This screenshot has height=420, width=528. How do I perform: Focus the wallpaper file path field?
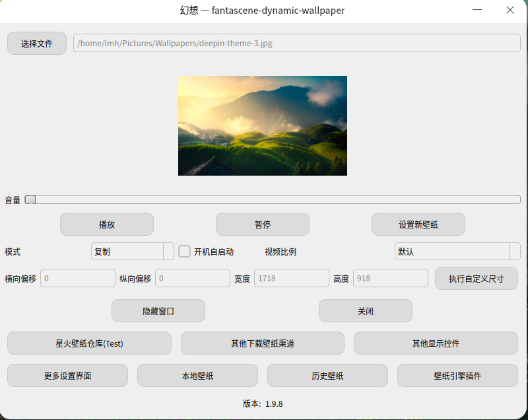(296, 43)
